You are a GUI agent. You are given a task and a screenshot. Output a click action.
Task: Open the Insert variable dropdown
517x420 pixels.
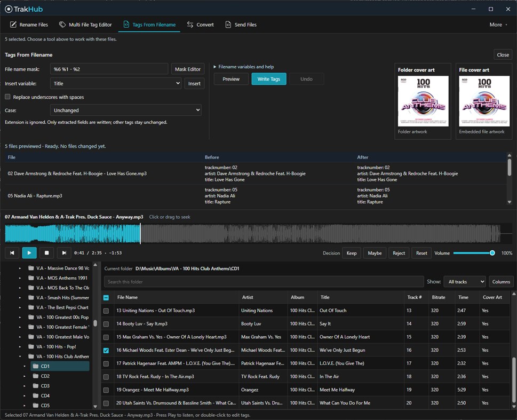[116, 83]
